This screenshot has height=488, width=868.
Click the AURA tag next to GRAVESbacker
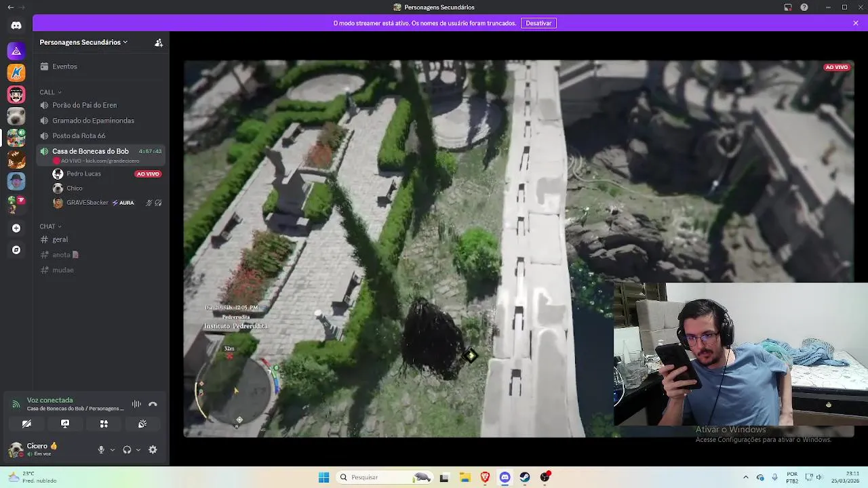click(x=123, y=203)
